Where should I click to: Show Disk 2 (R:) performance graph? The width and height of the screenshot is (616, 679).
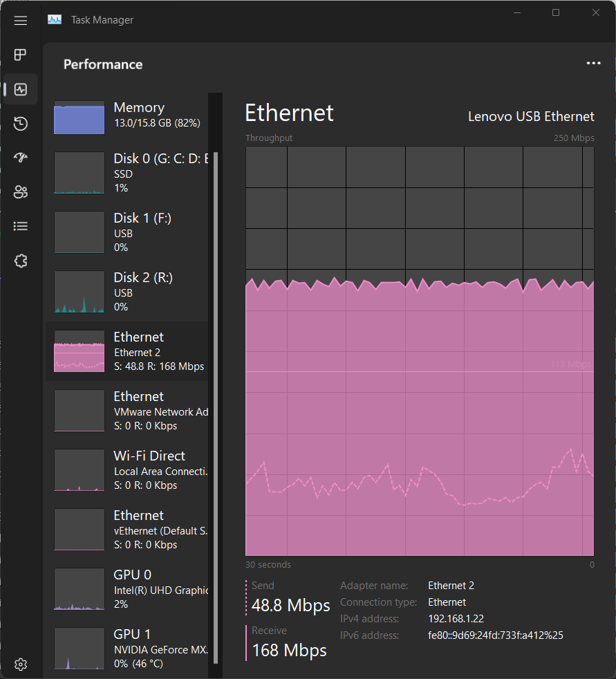pos(130,292)
